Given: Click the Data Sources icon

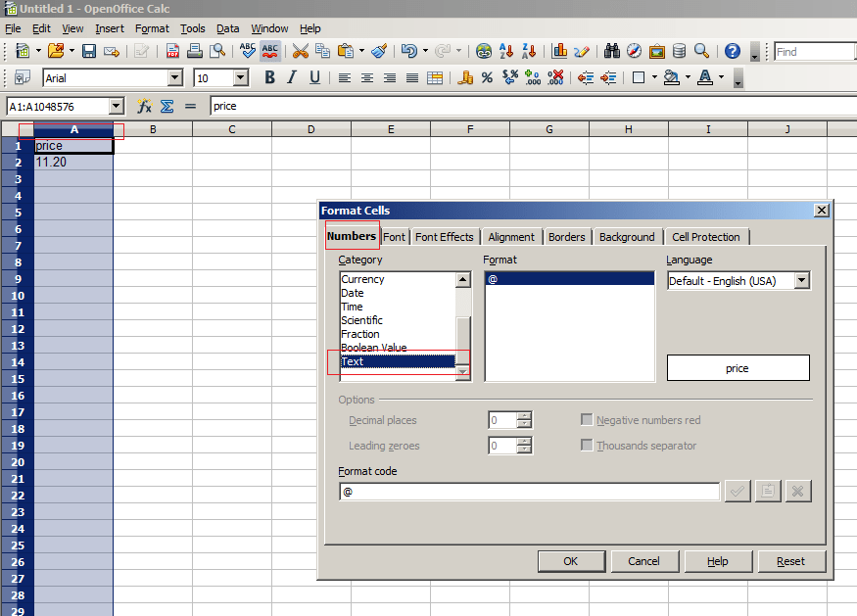Looking at the screenshot, I should coord(679,51).
